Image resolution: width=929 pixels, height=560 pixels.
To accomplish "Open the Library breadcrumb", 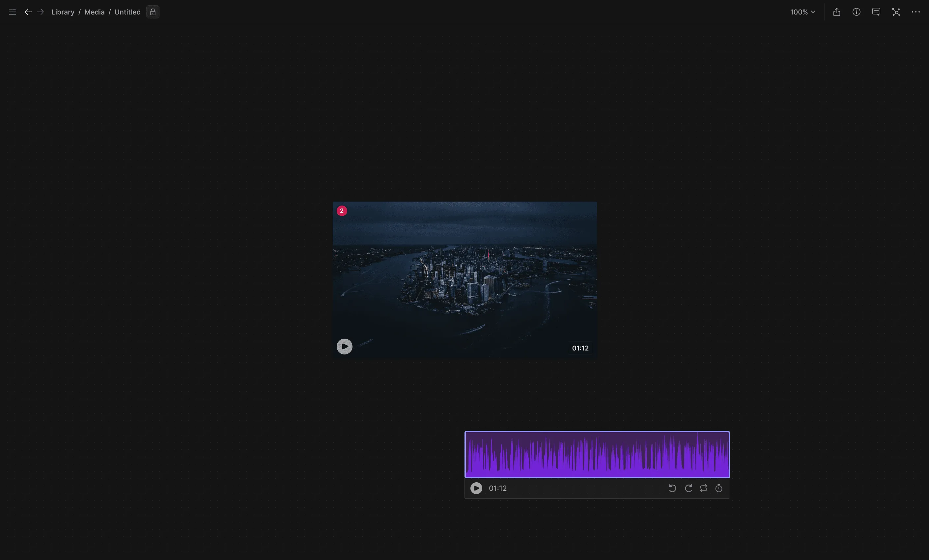I will click(x=63, y=12).
